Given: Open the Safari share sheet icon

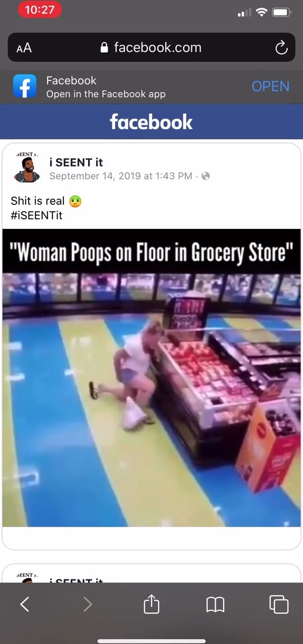Looking at the screenshot, I should 151,604.
